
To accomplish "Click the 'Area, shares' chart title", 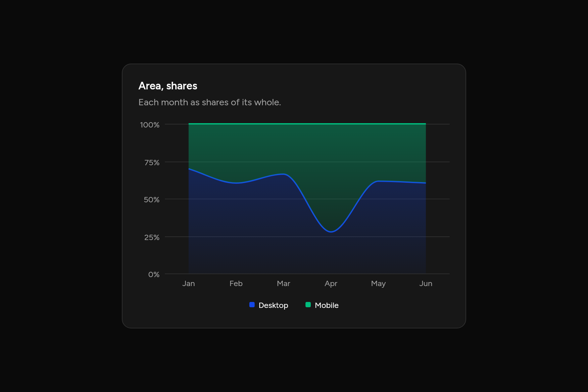I will coord(168,86).
